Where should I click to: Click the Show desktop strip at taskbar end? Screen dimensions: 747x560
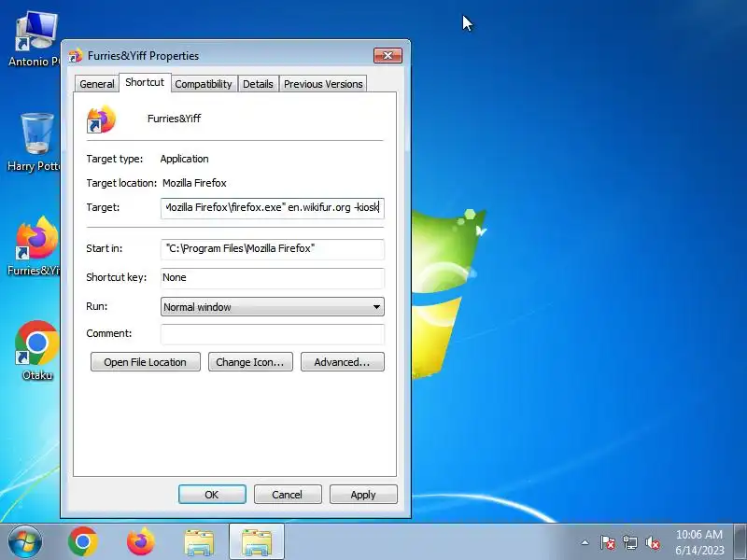tap(740, 542)
